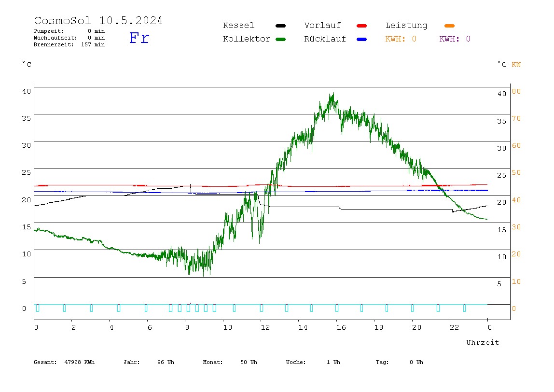Click hour '22' on the Uhrzeit axis
Screen dimensions: 554x392
pyautogui.click(x=455, y=328)
